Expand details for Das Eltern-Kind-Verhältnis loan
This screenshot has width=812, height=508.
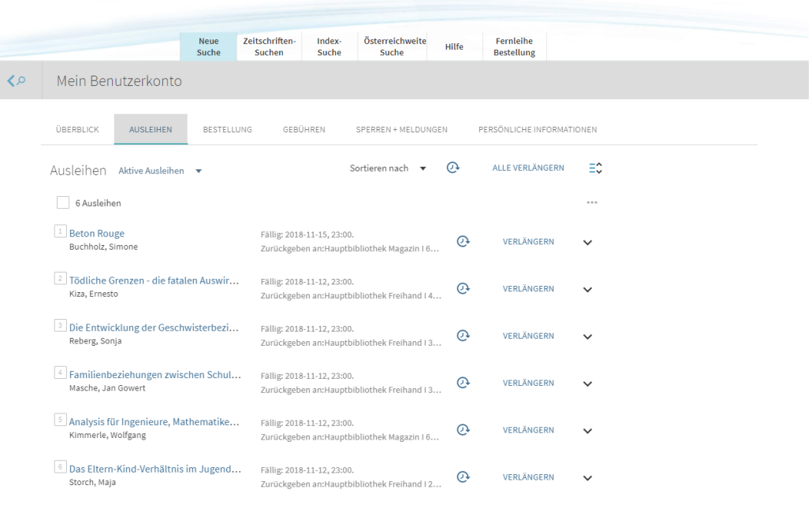pos(587,478)
